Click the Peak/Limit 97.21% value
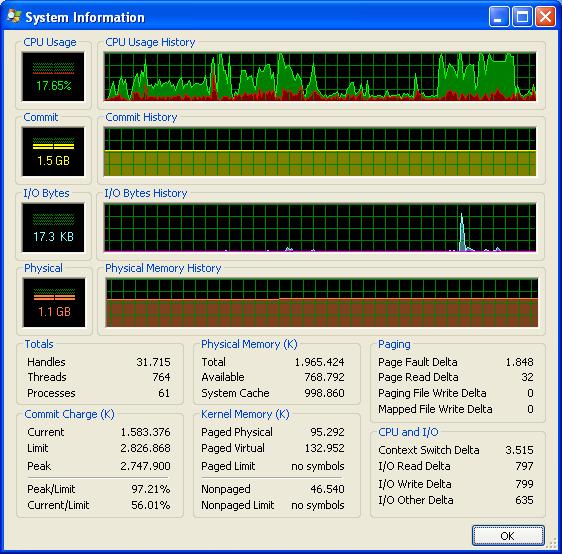Screen dimensions: 562x554 151,489
